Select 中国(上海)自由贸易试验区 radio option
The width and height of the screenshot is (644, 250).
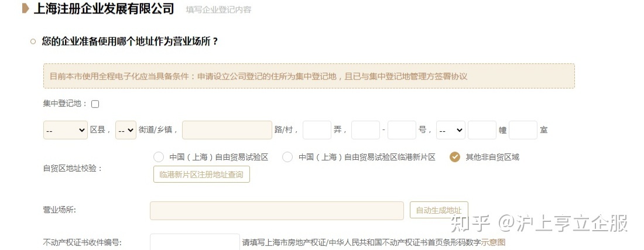click(159, 157)
